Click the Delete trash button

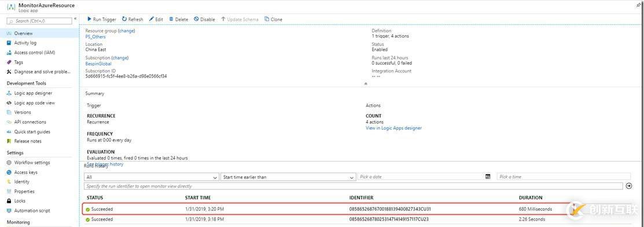click(178, 19)
